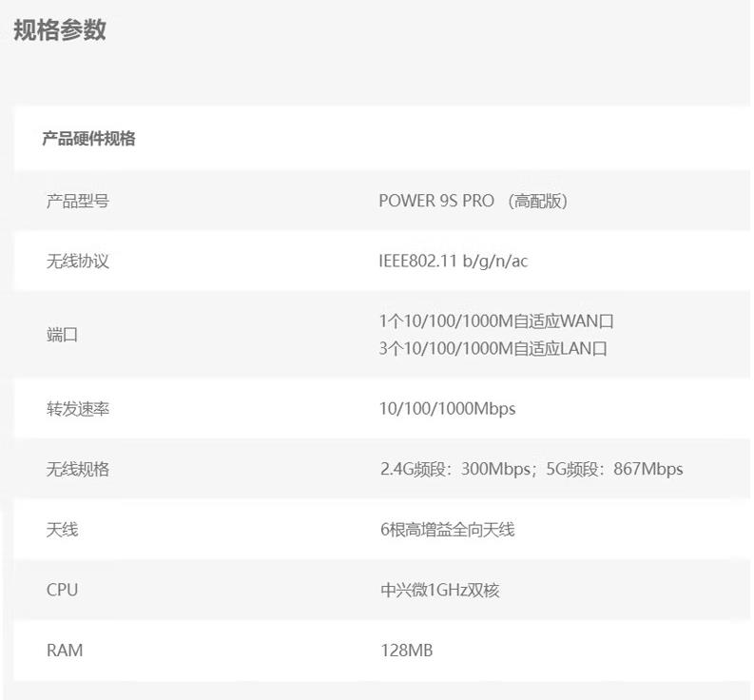
Task: Click the 无线规格 label
Action: 78,469
